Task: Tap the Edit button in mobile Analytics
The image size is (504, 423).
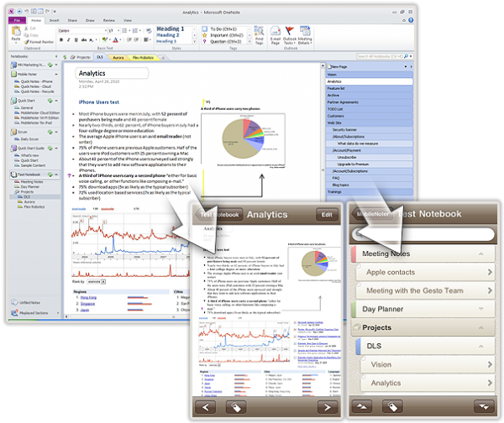Action: click(x=327, y=215)
